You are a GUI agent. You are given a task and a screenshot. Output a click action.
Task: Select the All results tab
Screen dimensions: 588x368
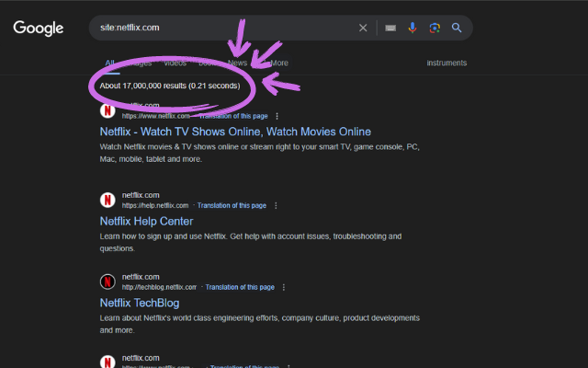pyautogui.click(x=109, y=63)
